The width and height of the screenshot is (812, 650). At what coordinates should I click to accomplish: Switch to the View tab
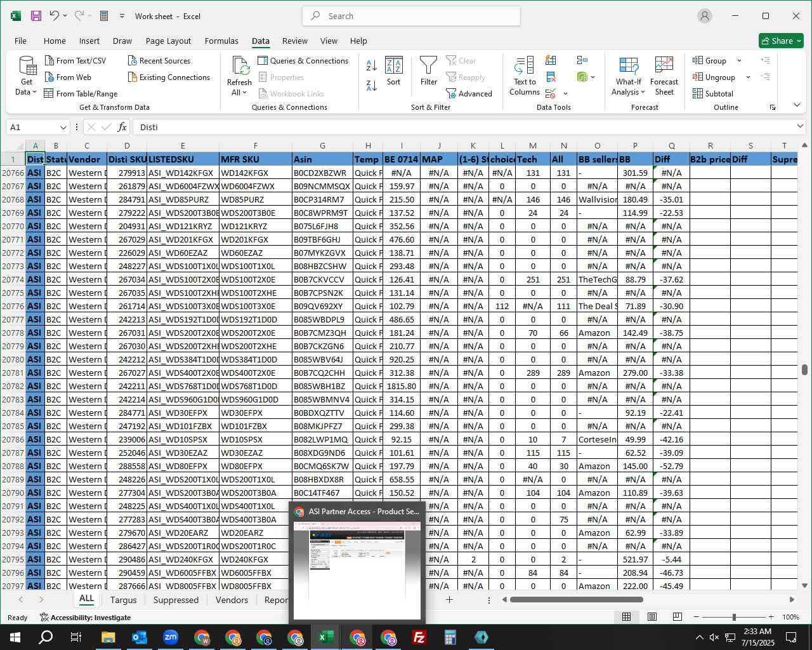329,41
